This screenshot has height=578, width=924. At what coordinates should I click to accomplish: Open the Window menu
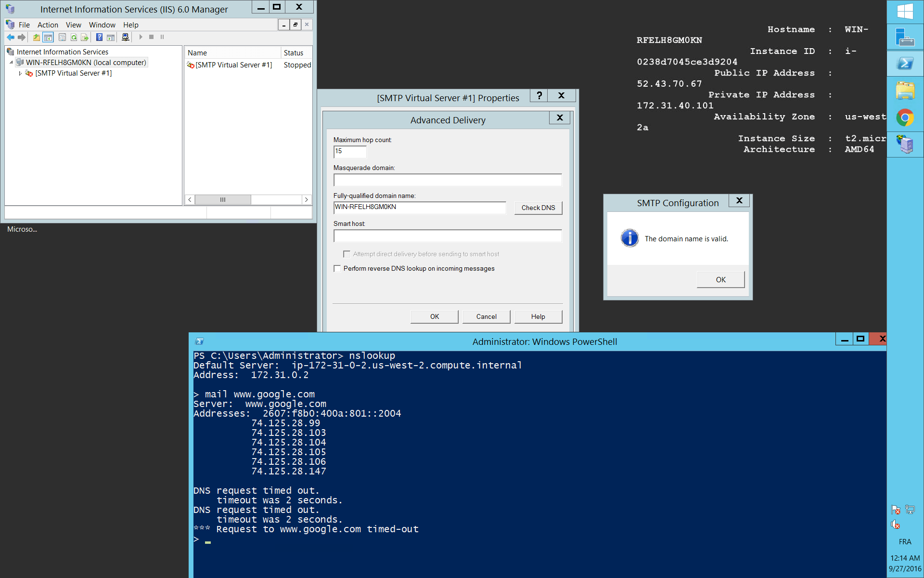pyautogui.click(x=102, y=25)
